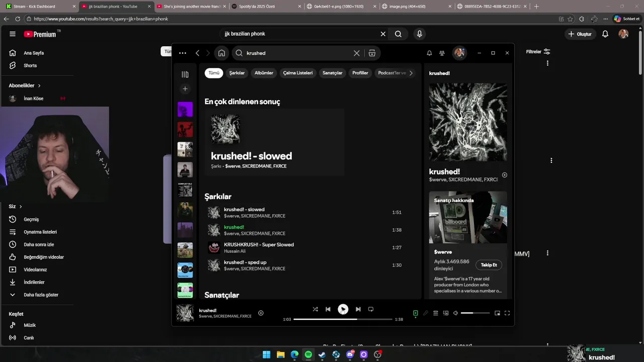The image size is (644, 362).
Task: Click Takip Et follow button
Action: pyautogui.click(x=489, y=265)
